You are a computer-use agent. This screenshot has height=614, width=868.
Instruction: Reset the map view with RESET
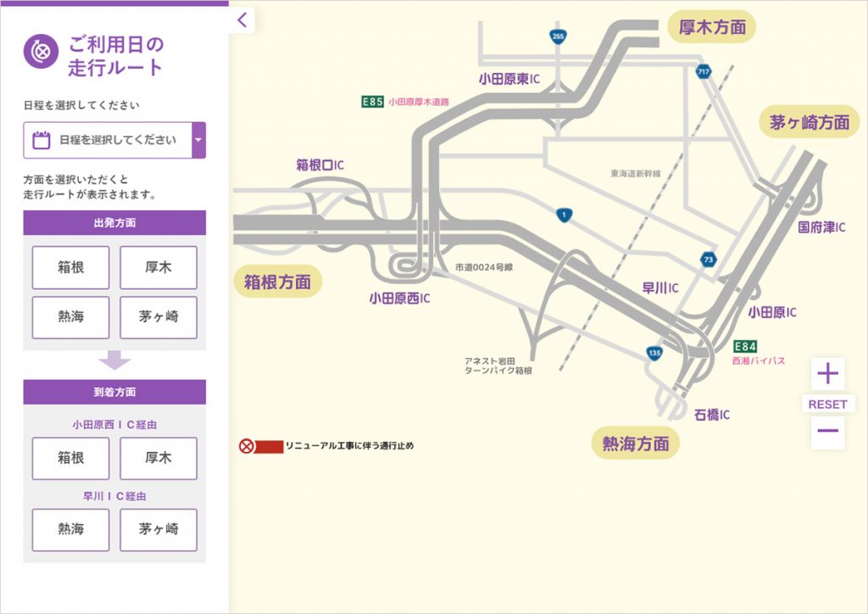coord(827,405)
